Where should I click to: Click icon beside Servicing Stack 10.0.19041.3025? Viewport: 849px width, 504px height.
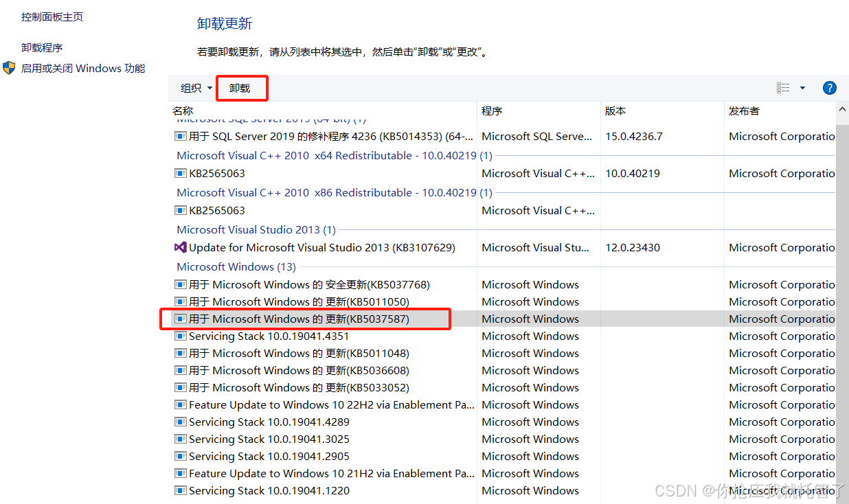[x=181, y=439]
